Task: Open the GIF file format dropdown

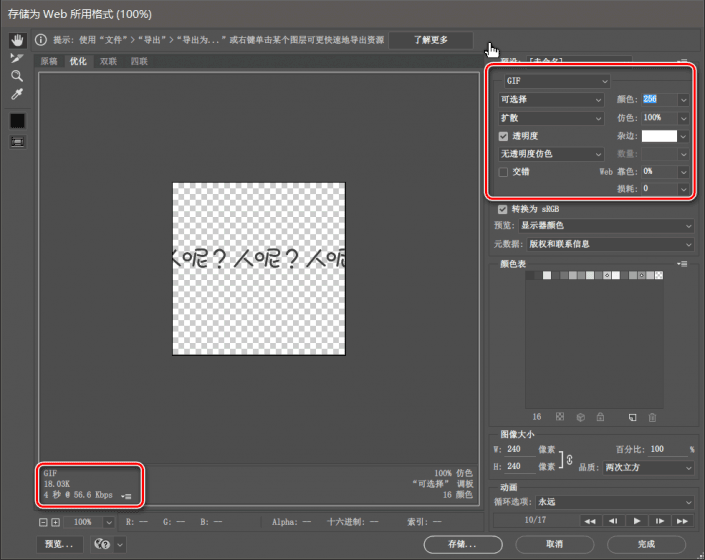Action: tap(557, 81)
